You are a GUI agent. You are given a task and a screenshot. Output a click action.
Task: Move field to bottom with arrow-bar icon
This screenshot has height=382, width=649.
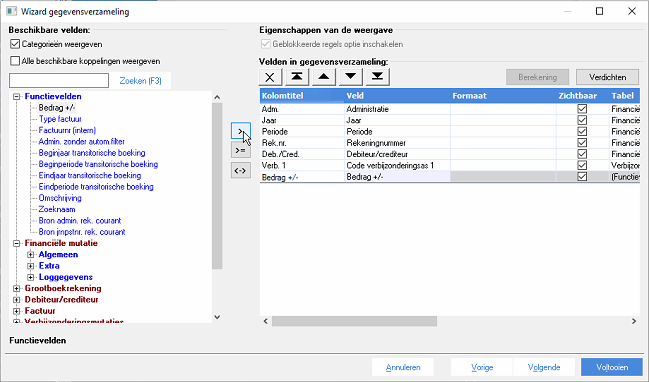point(377,77)
